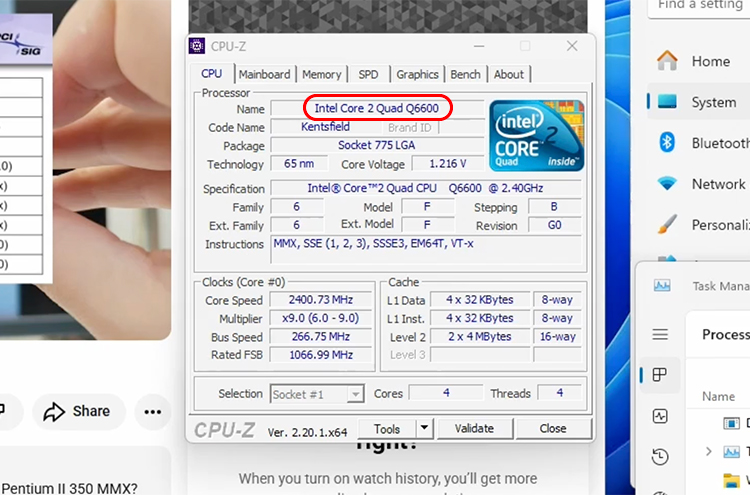Click the Rated FSB value 1066.99 MHz
This screenshot has height=495, width=750.
click(321, 355)
